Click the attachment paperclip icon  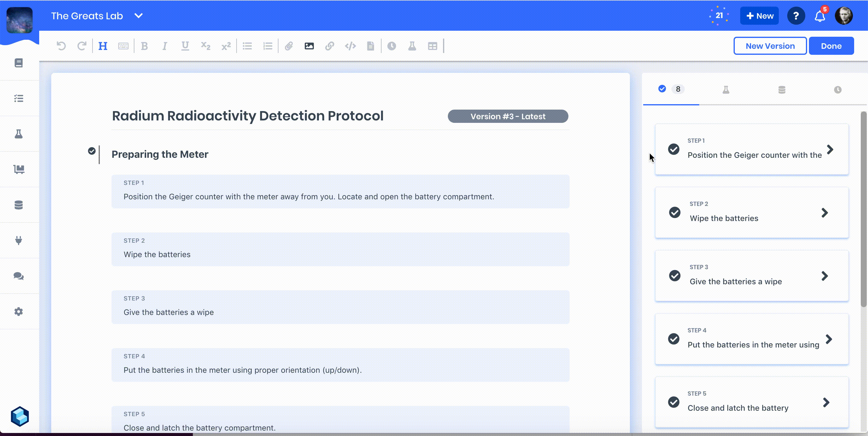click(x=289, y=46)
